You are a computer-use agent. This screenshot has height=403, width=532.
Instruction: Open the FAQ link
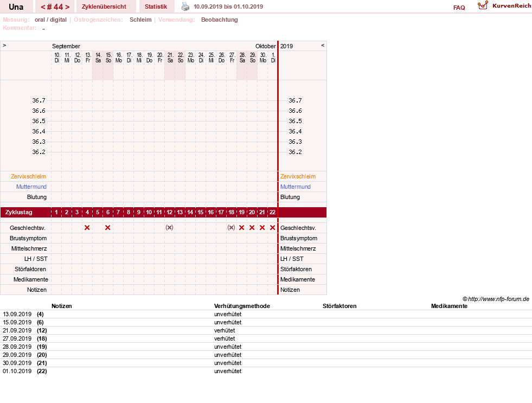tap(459, 8)
